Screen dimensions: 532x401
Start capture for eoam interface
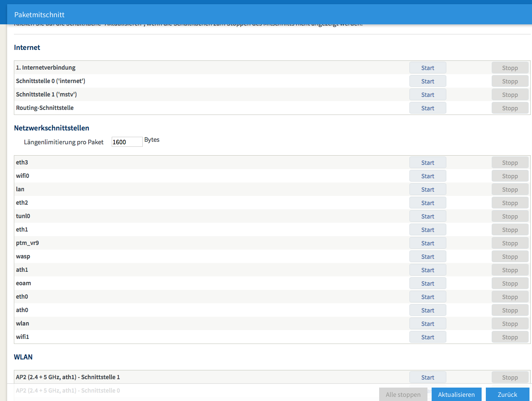(x=427, y=284)
